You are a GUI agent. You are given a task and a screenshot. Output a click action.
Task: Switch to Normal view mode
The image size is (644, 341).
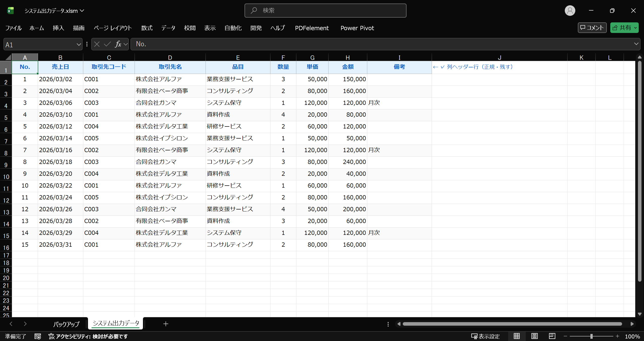pyautogui.click(x=517, y=336)
